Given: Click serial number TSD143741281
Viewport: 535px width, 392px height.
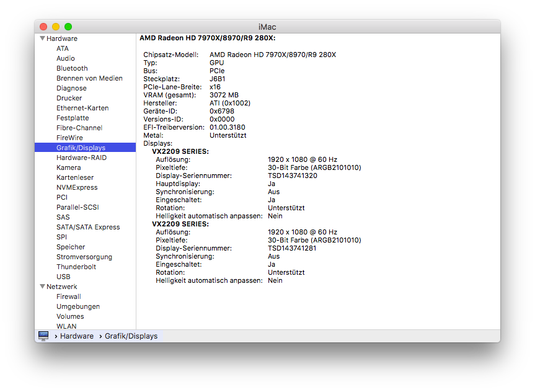Looking at the screenshot, I should 292,248.
